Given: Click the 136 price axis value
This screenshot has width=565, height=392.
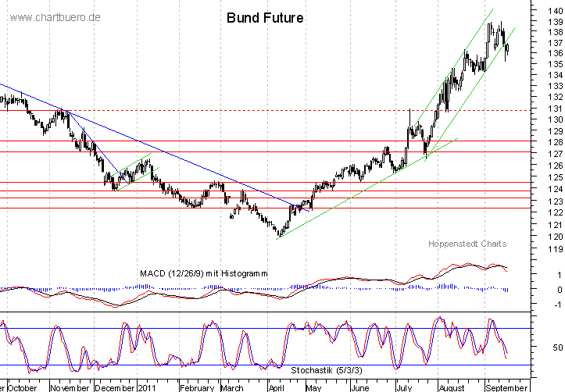Looking at the screenshot, I should click(x=556, y=53).
